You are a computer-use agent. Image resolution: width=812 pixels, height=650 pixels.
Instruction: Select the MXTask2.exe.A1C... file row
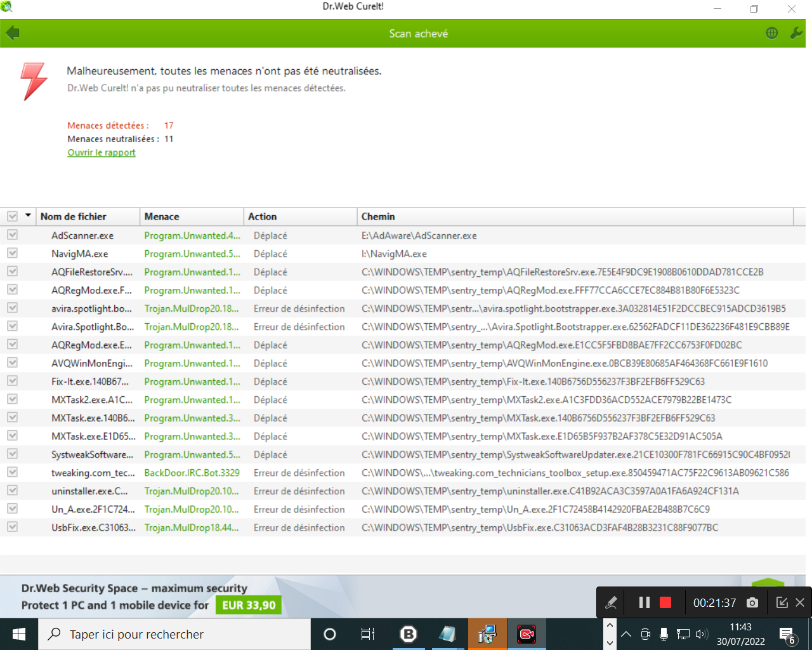click(x=403, y=400)
